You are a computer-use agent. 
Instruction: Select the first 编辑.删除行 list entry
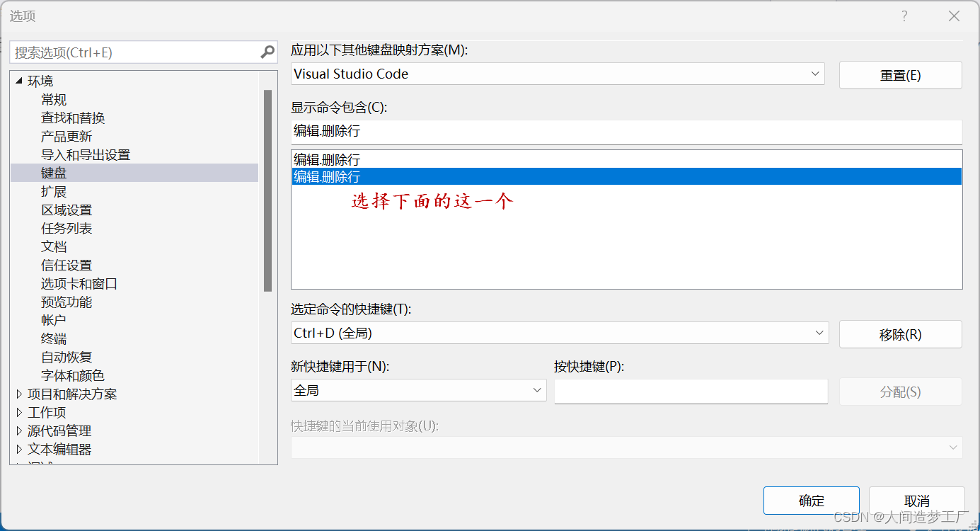626,160
